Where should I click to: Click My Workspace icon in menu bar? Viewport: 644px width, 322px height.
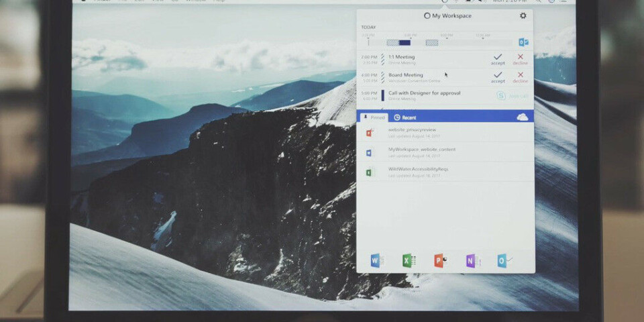(x=444, y=1)
